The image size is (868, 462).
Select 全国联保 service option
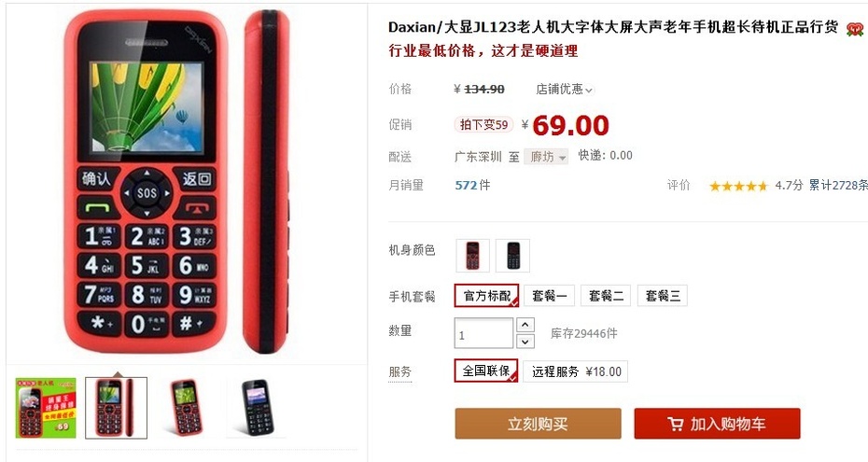pyautogui.click(x=486, y=371)
